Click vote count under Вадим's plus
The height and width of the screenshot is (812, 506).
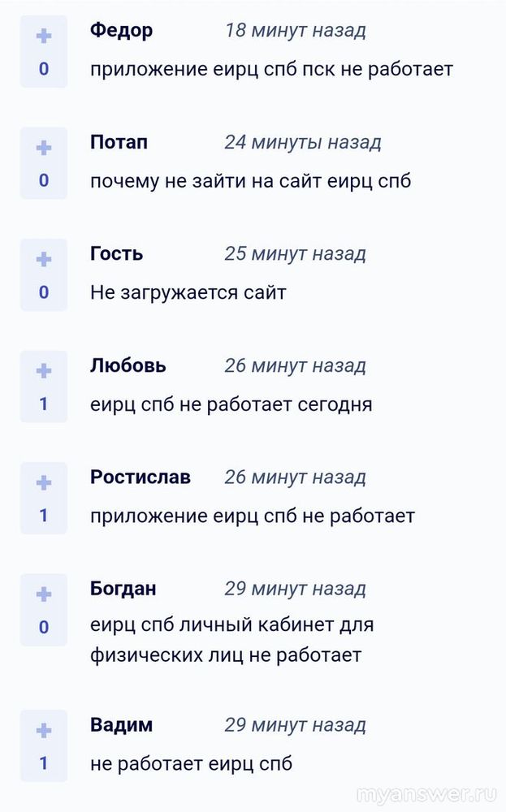point(44,763)
